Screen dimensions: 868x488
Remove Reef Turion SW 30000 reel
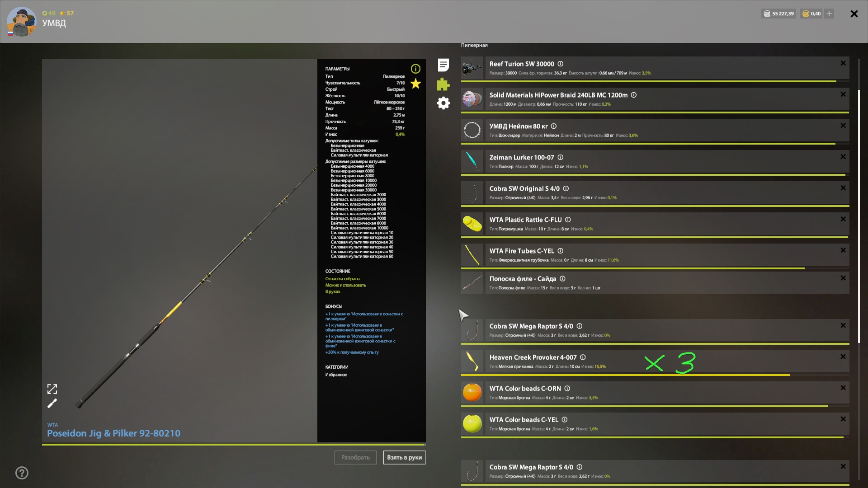pyautogui.click(x=843, y=63)
